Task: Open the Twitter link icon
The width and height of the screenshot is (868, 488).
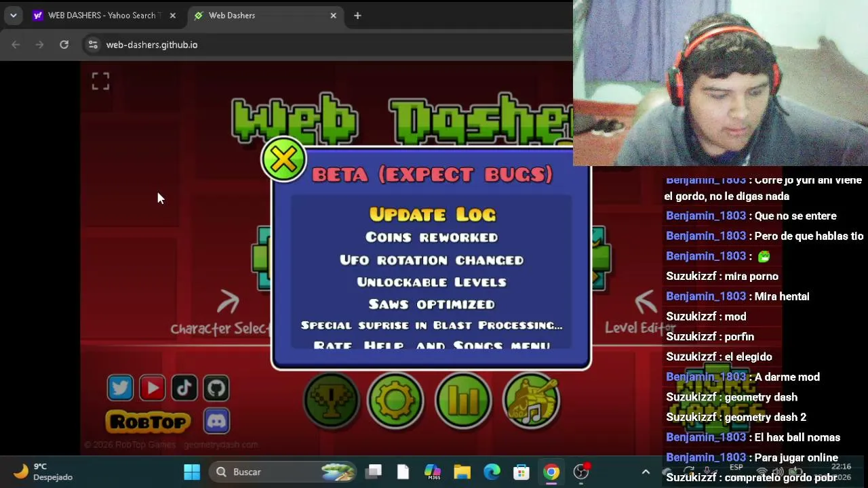Action: [x=120, y=388]
